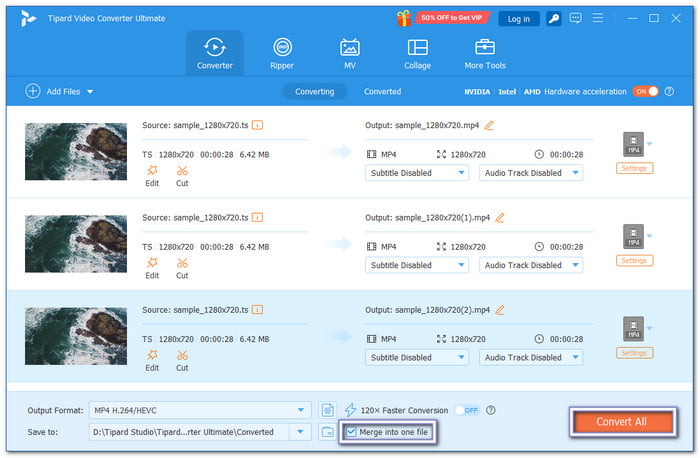Expand format arrow beside sample_1280x720(2).mp4 MP4 icon
Viewport: 700px width, 458px height.
pyautogui.click(x=650, y=329)
